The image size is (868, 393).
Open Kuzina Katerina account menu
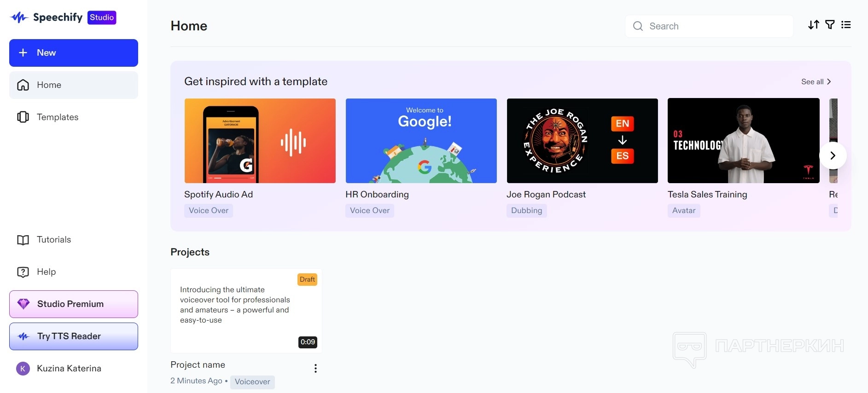click(74, 369)
